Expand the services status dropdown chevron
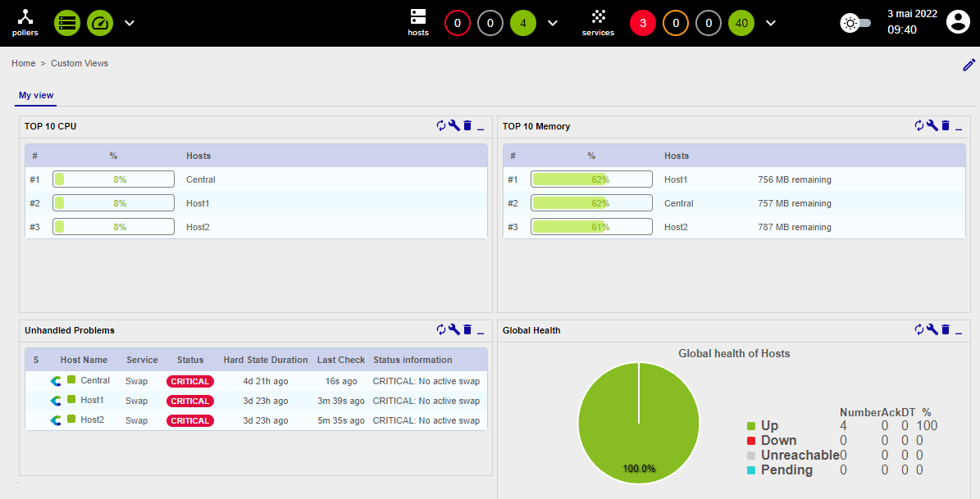 point(771,23)
